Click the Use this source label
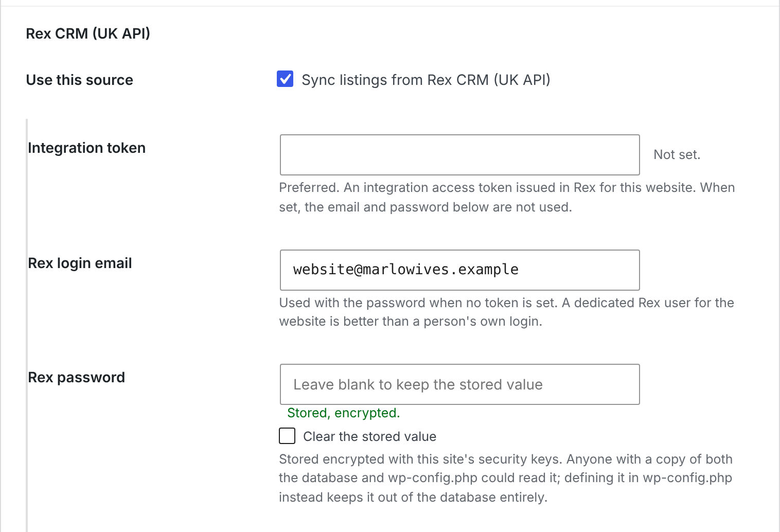Image resolution: width=780 pixels, height=532 pixels. (x=80, y=80)
